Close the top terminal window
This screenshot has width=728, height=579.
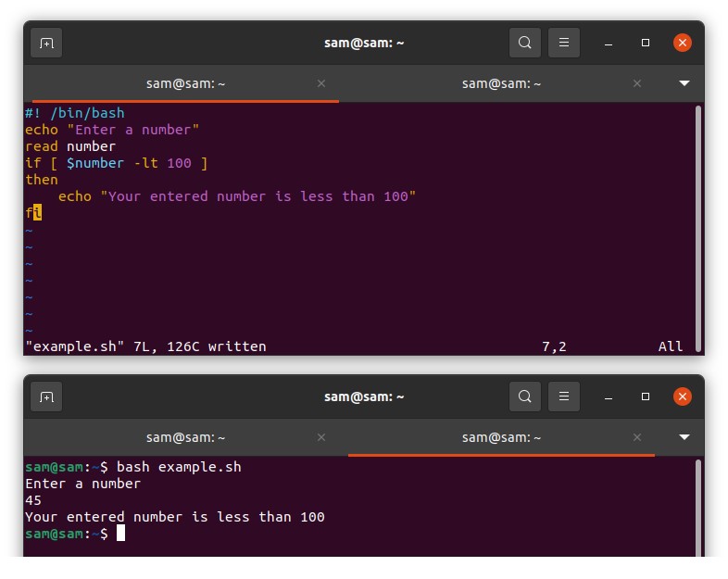click(683, 43)
